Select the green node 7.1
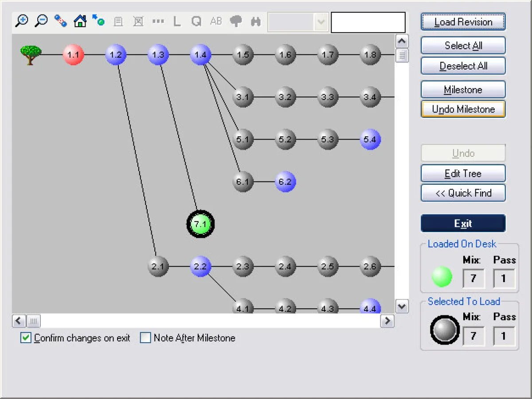 [x=200, y=224]
